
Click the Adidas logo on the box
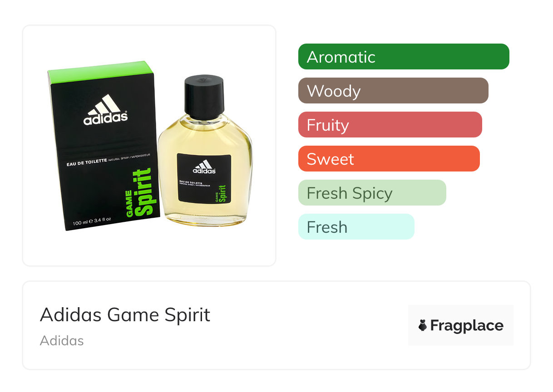coord(105,110)
